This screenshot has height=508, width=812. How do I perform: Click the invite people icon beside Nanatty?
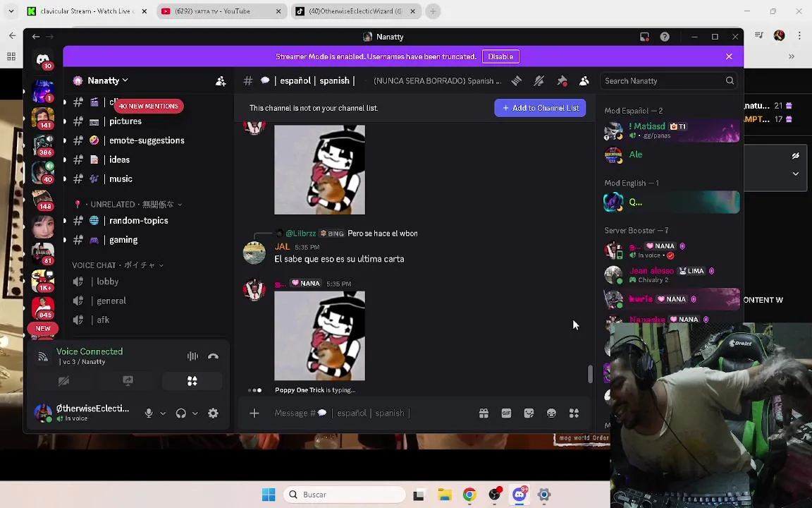point(221,81)
